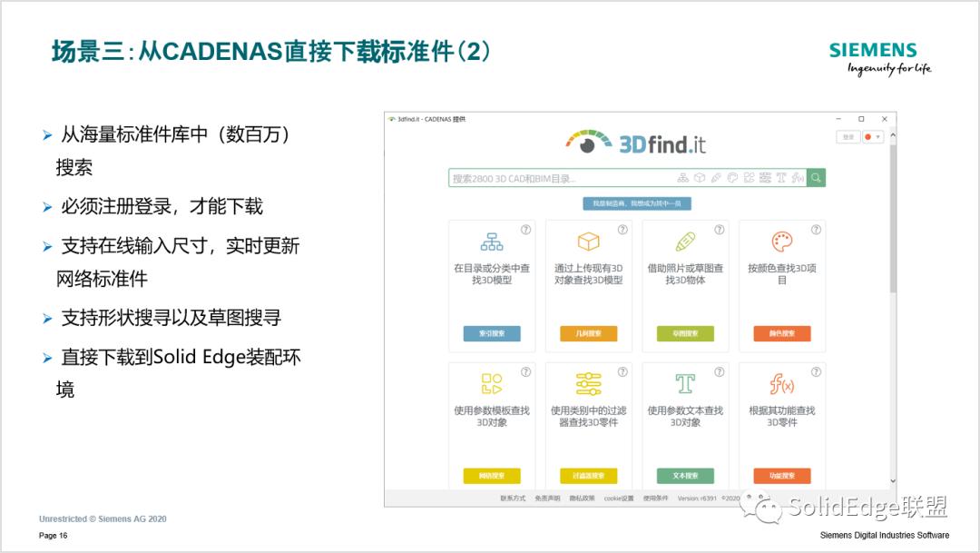Viewport: 980px width, 553px height.
Task: Open the language dropdown with red dot
Action: click(x=873, y=137)
